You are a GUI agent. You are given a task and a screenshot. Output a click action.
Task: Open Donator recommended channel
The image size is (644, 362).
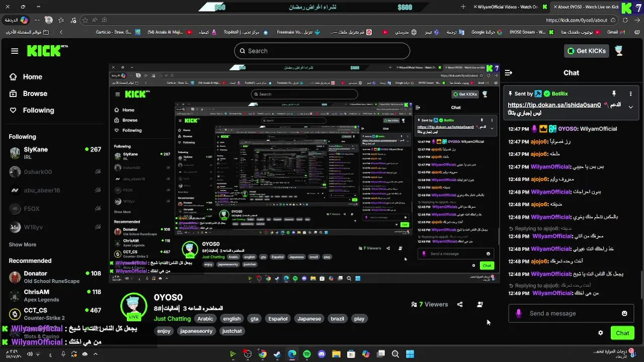54,277
